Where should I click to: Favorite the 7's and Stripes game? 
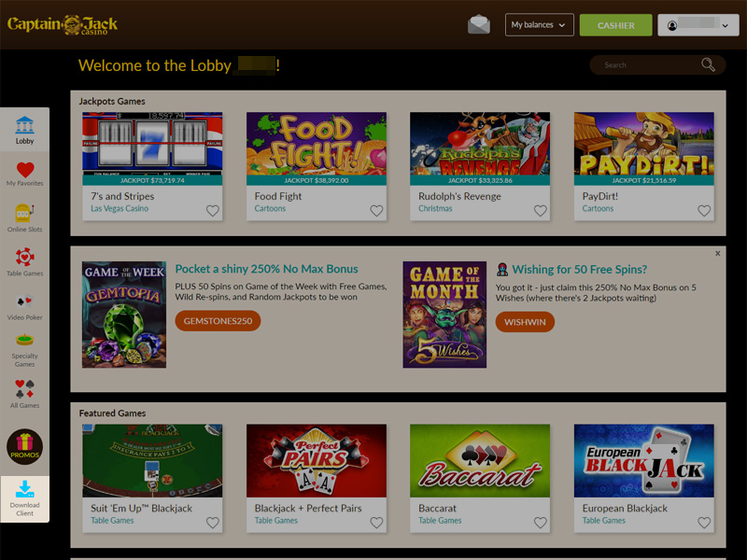(213, 211)
